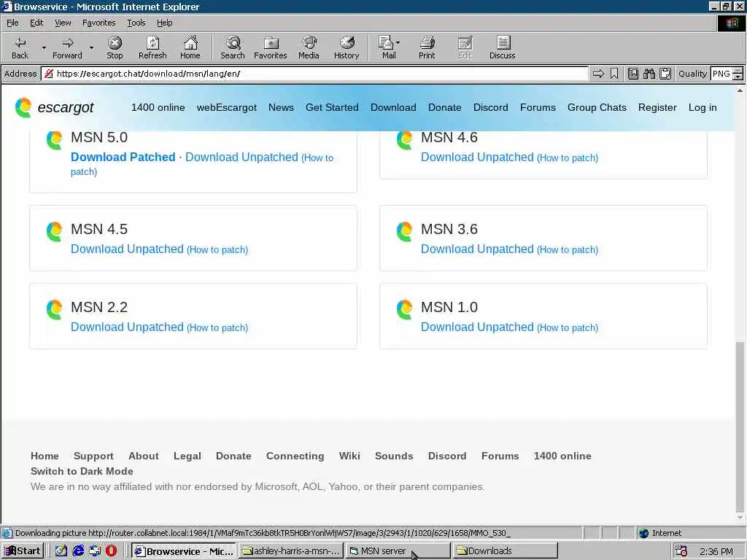Screen dimensions: 747x560
Task: Open the Search pane from toolbar
Action: [x=233, y=47]
